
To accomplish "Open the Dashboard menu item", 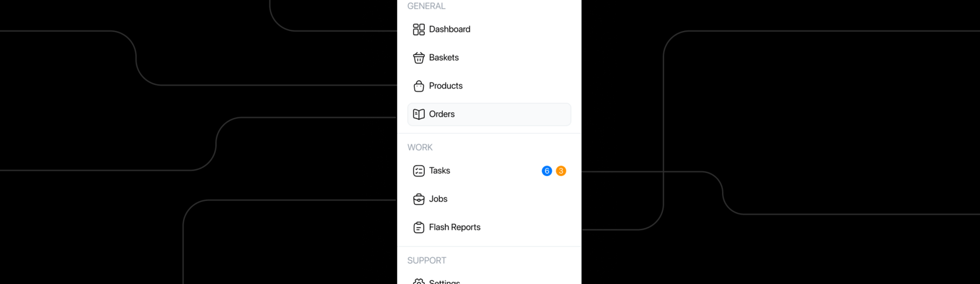I will click(489, 29).
